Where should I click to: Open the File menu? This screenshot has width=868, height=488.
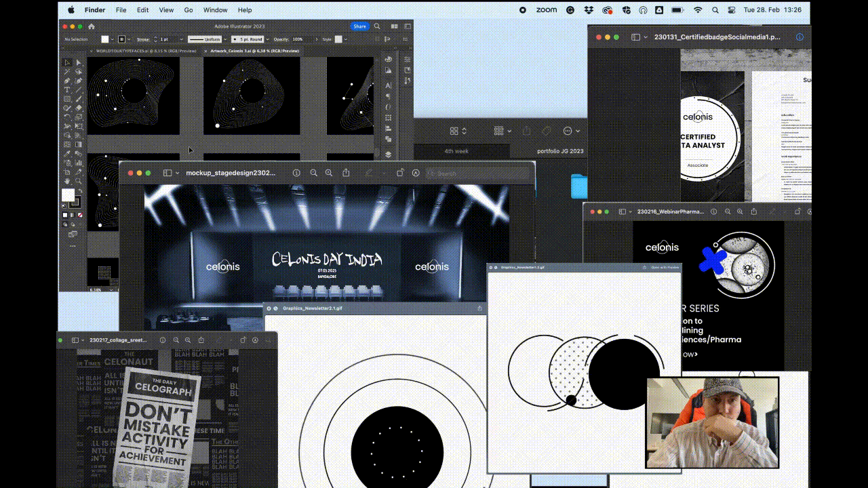[x=121, y=10]
